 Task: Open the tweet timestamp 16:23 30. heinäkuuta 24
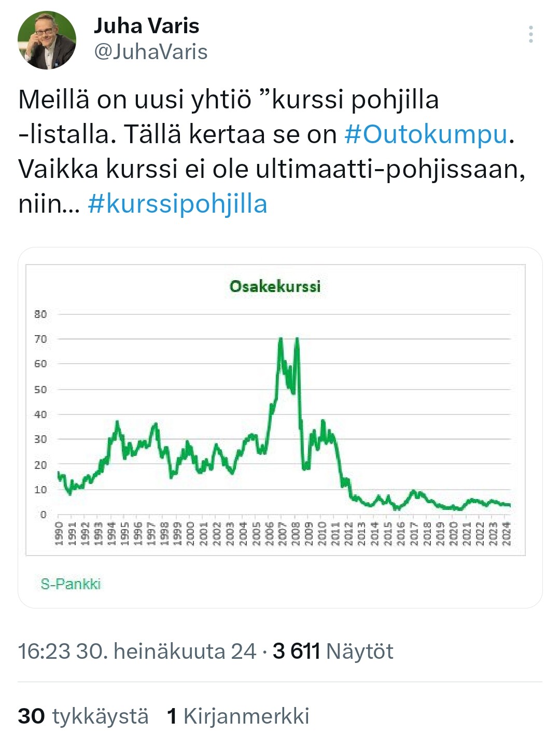[137, 652]
